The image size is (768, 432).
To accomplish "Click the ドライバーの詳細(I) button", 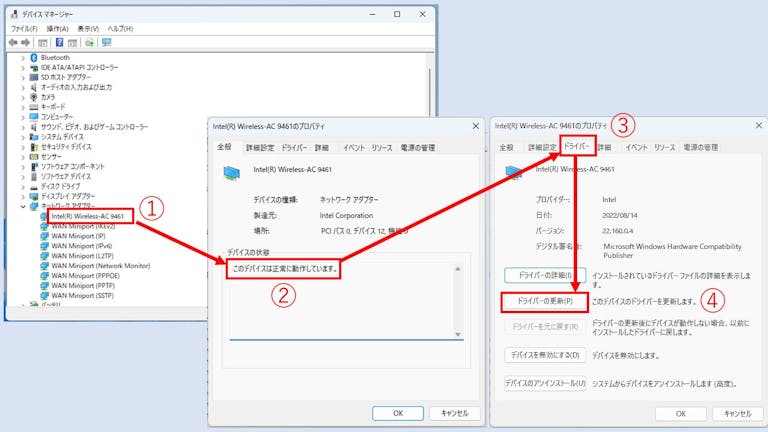I will (545, 275).
